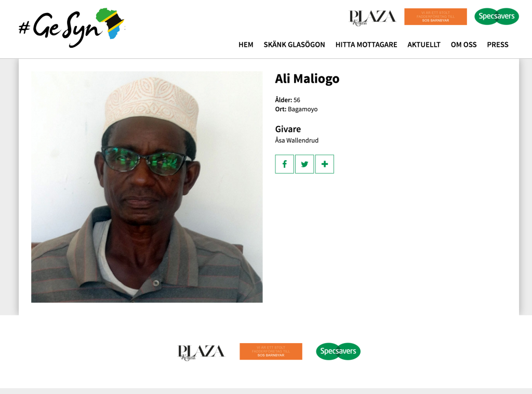Click Specsavers logo in header
The height and width of the screenshot is (394, 532).
click(497, 16)
